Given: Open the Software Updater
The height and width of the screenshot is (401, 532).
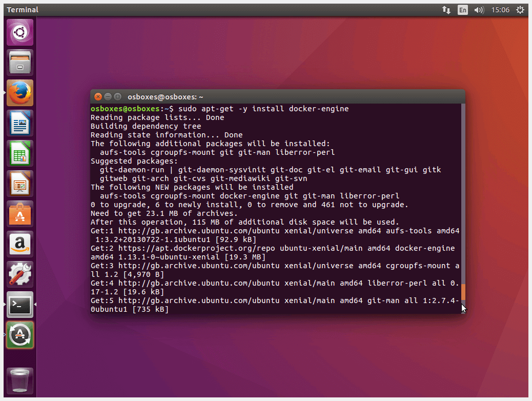Looking at the screenshot, I should tap(20, 335).
